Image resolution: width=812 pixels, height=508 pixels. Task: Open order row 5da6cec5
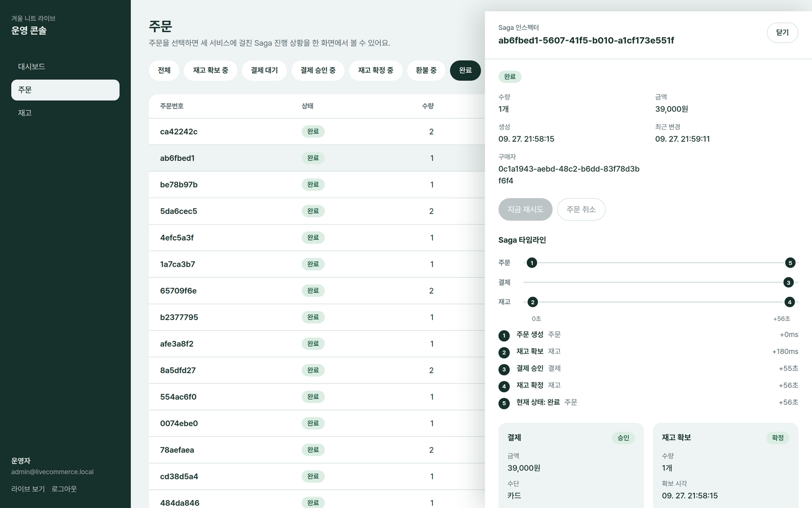coord(317,211)
